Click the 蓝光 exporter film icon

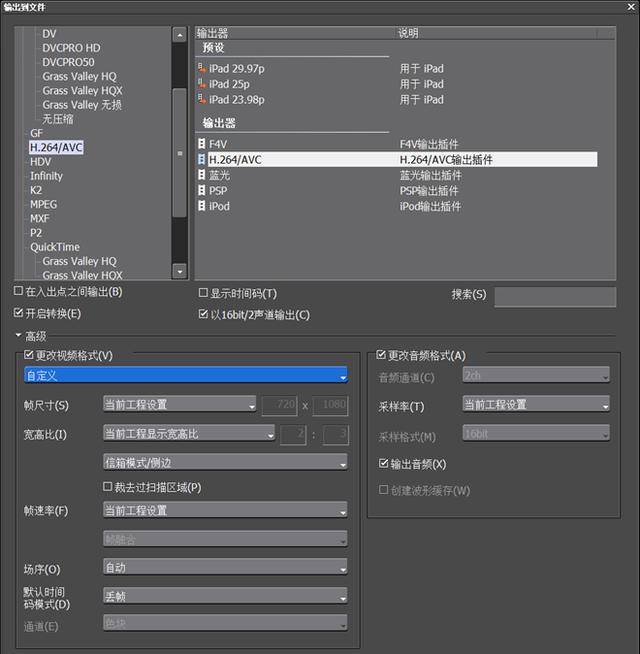pyautogui.click(x=202, y=175)
